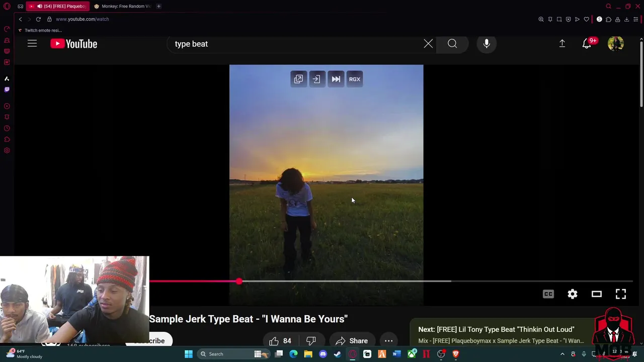Bookmark page with heart icon

click(586, 19)
